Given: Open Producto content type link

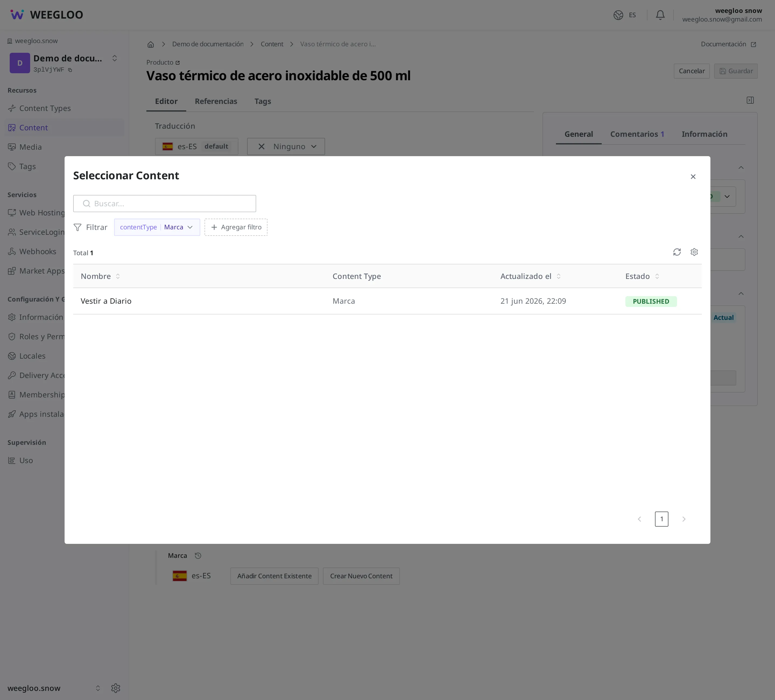Looking at the screenshot, I should tap(163, 62).
